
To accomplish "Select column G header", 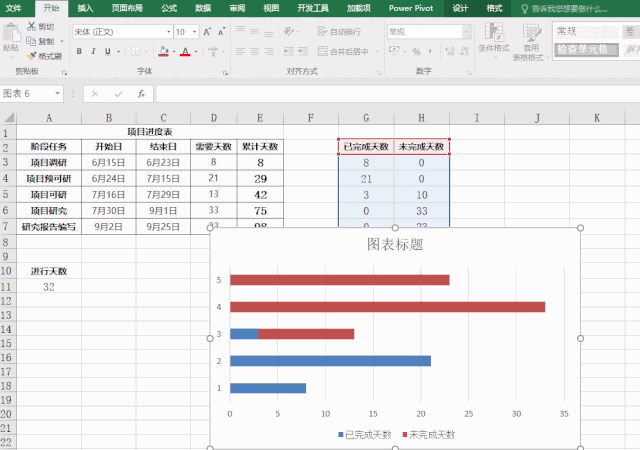I will tap(366, 118).
